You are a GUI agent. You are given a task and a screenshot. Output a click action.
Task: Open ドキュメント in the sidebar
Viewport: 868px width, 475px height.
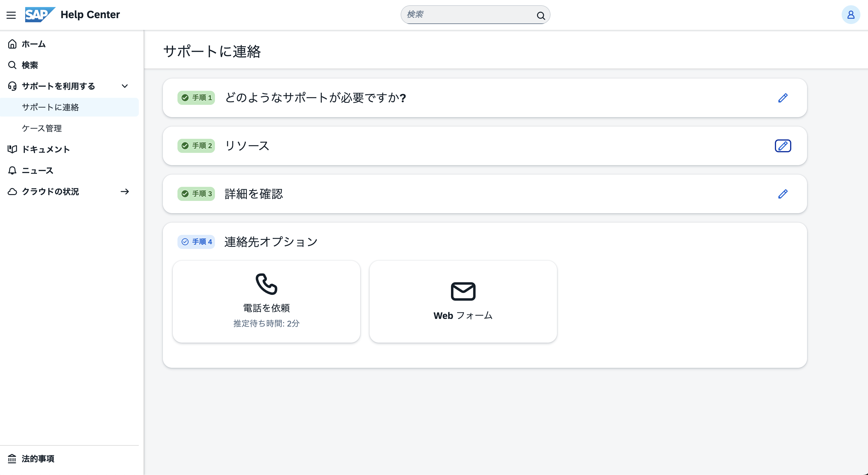[x=45, y=149]
